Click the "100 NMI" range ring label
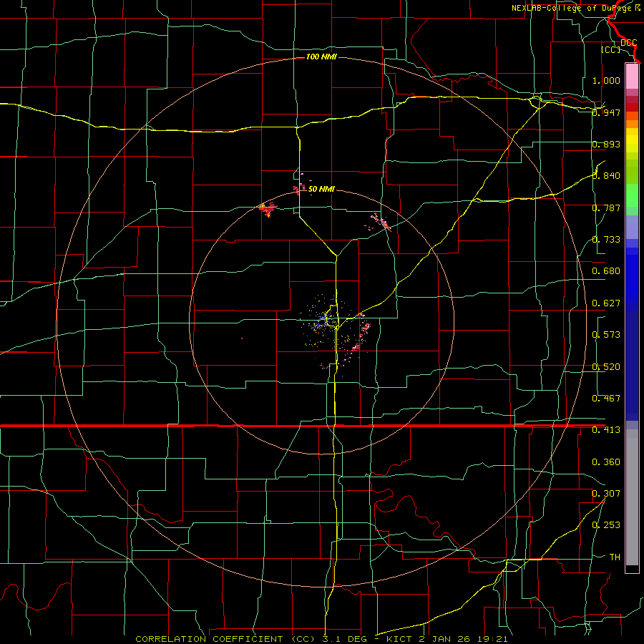644x644 pixels. pyautogui.click(x=321, y=57)
